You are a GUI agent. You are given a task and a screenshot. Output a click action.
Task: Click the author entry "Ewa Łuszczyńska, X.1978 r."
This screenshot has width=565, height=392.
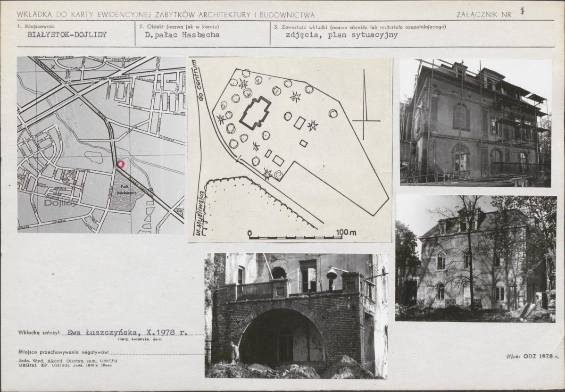click(x=127, y=332)
